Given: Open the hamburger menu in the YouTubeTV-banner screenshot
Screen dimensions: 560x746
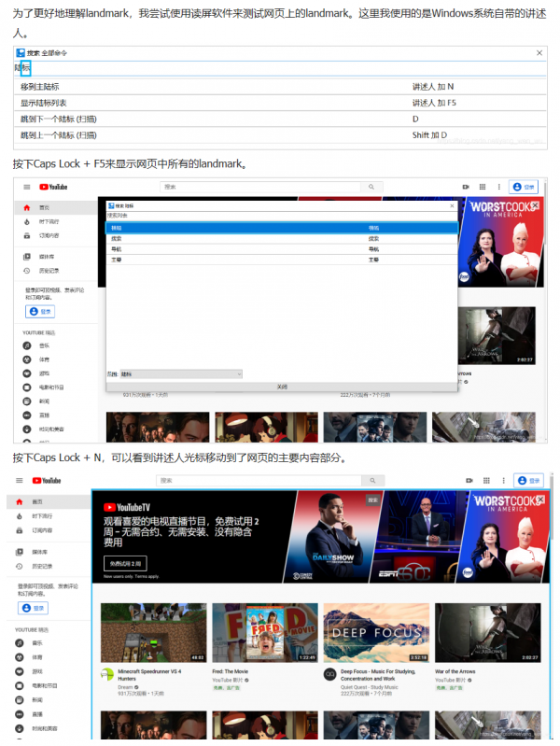Looking at the screenshot, I should (20, 481).
